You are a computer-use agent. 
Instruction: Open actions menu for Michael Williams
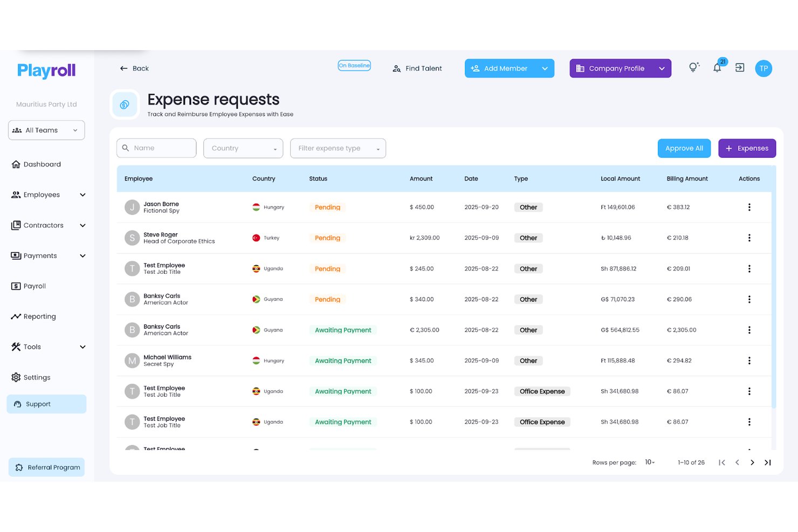pos(749,361)
